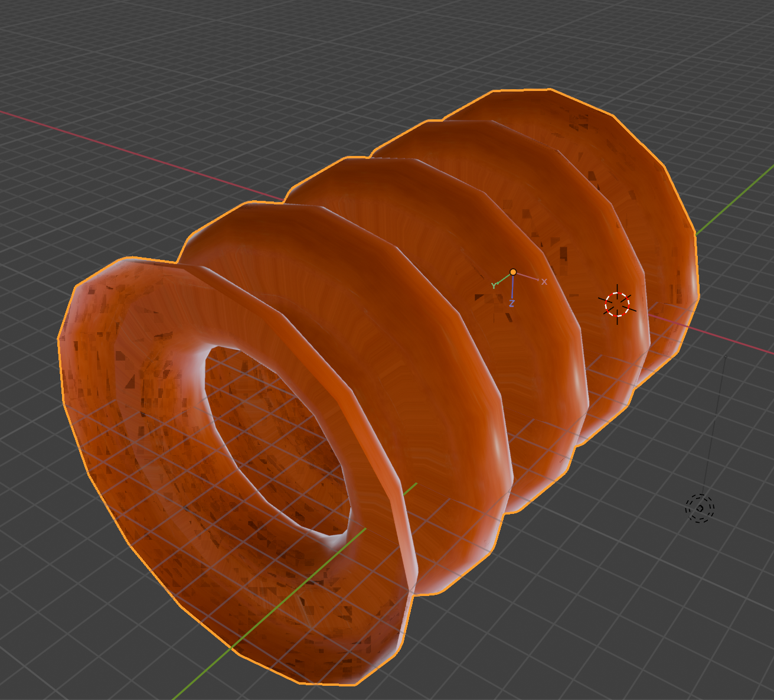The width and height of the screenshot is (774, 700).
Task: Click the X axis label on gizmo
Action: tap(544, 282)
